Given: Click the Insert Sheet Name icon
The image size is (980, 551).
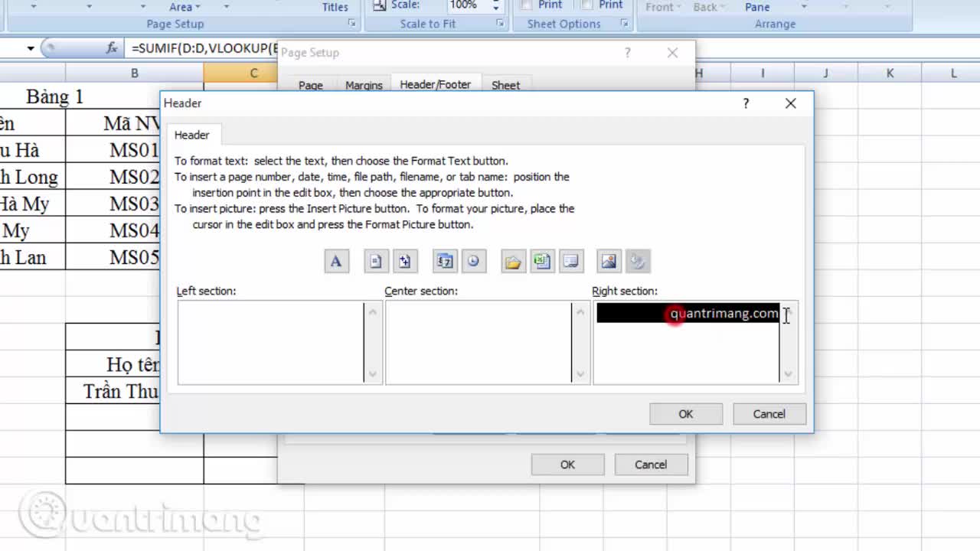Looking at the screenshot, I should [571, 262].
